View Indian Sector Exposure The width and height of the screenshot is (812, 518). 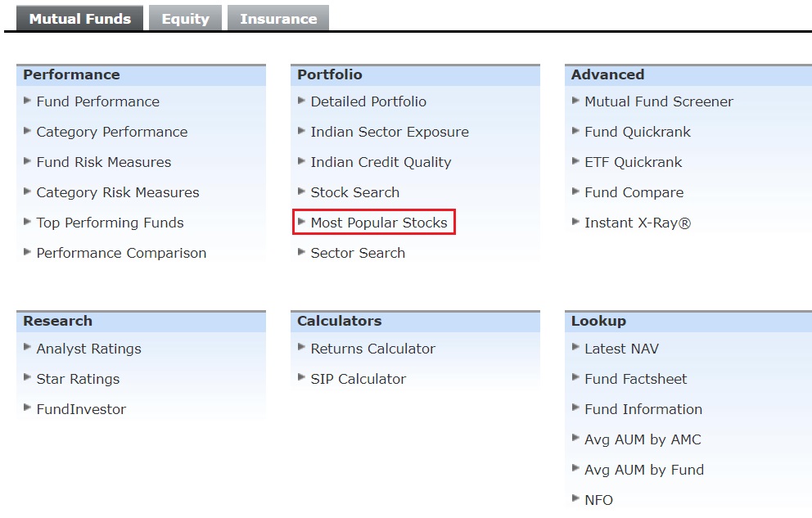tap(390, 132)
